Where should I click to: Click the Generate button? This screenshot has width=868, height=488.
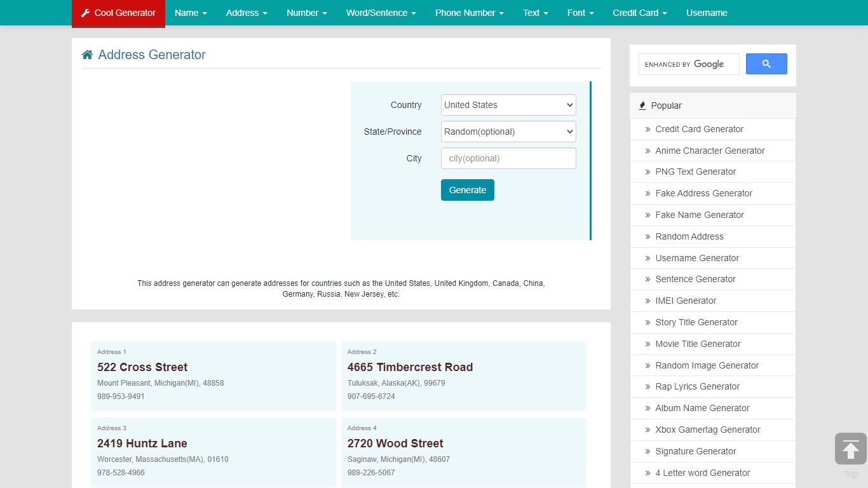tap(468, 190)
